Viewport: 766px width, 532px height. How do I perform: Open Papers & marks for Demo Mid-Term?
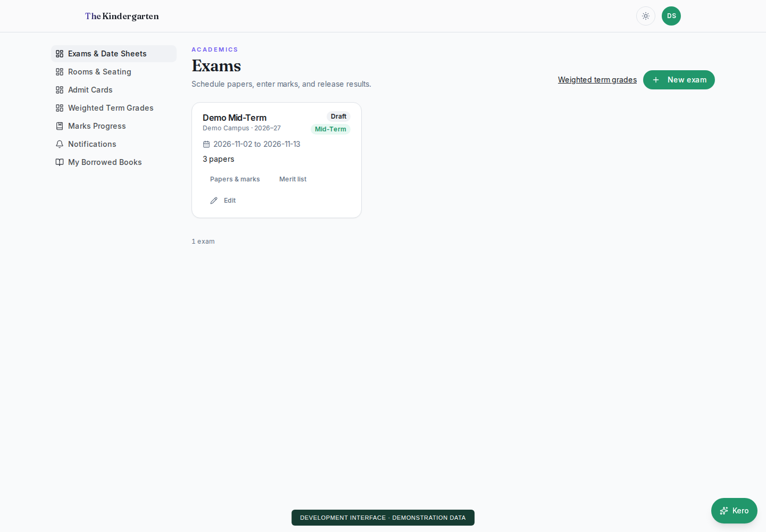pyautogui.click(x=235, y=179)
